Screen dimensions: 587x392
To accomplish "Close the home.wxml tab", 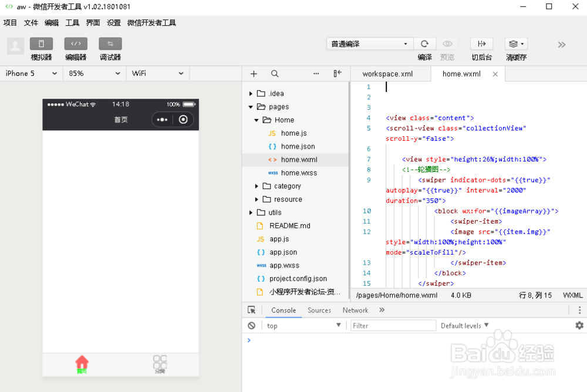I will 495,74.
